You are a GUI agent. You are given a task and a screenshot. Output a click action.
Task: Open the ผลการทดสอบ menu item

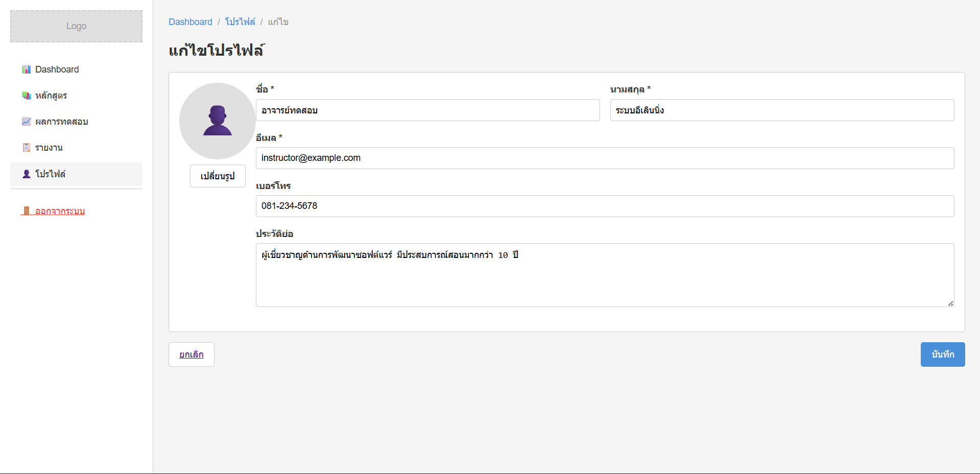61,122
